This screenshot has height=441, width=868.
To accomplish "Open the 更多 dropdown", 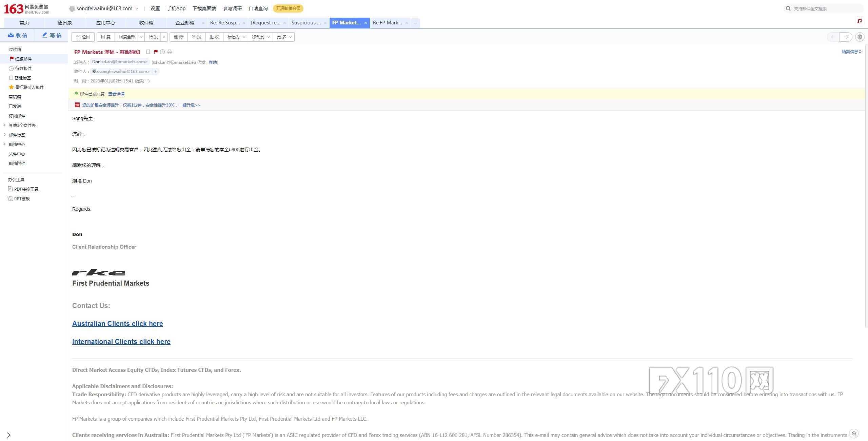I will click(x=284, y=37).
